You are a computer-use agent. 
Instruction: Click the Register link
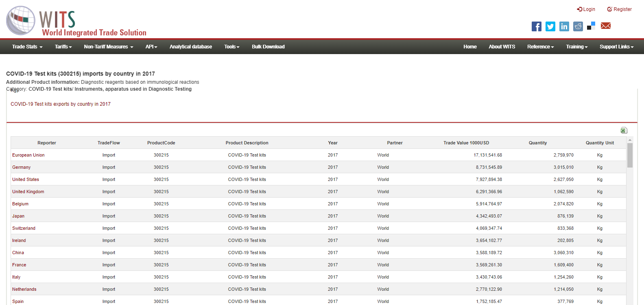[620, 9]
